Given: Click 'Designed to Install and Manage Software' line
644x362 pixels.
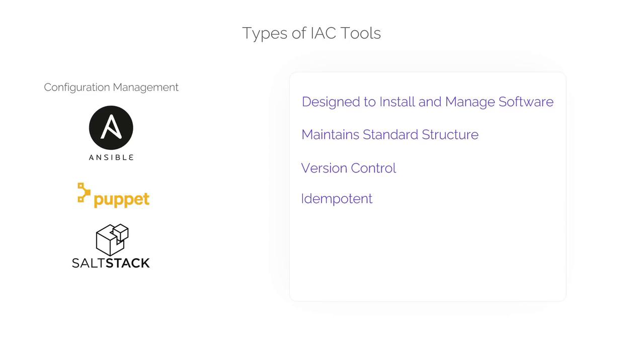Looking at the screenshot, I should click(x=427, y=102).
